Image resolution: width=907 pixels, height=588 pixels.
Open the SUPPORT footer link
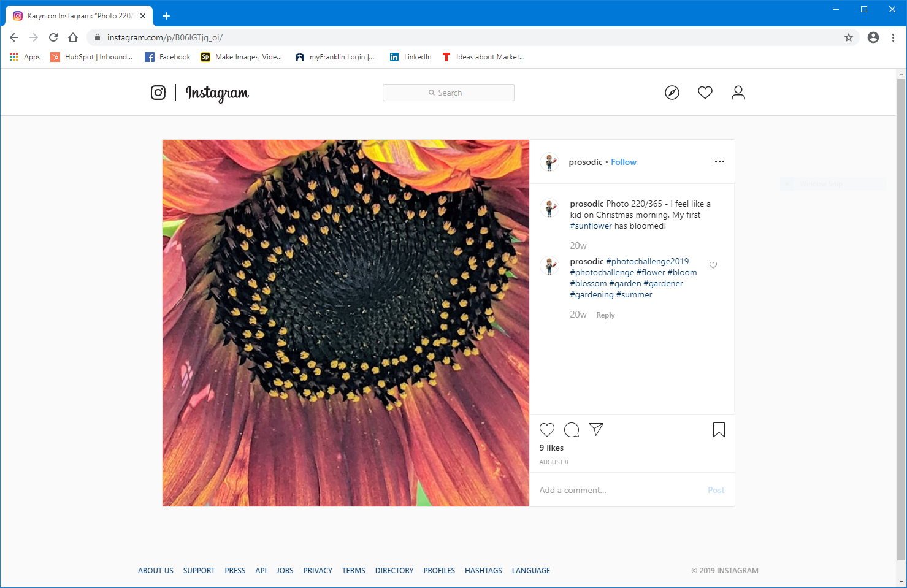pyautogui.click(x=199, y=571)
